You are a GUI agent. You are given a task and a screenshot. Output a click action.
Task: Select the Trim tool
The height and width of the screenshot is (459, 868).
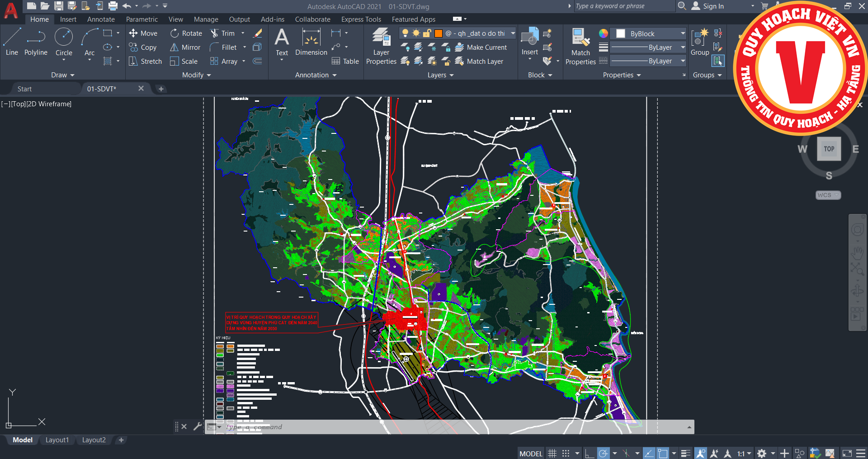tap(223, 33)
